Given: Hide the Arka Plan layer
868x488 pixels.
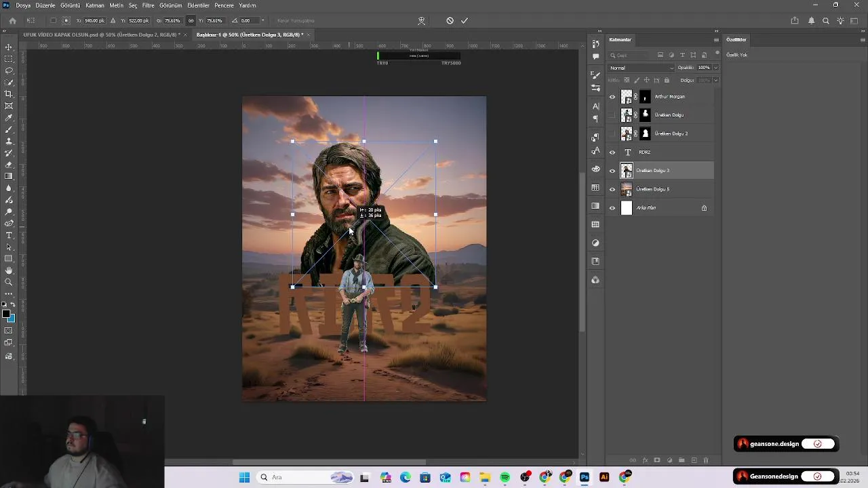Looking at the screenshot, I should click(612, 208).
